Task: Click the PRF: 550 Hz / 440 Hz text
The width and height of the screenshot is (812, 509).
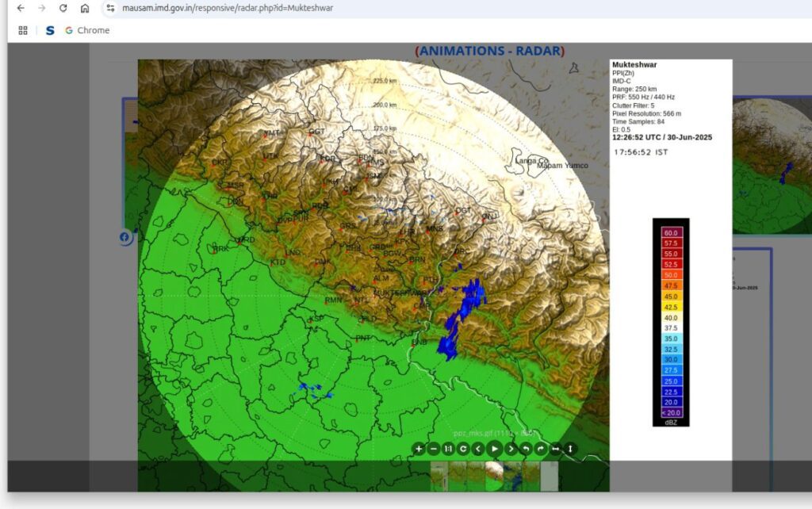Action: point(643,97)
